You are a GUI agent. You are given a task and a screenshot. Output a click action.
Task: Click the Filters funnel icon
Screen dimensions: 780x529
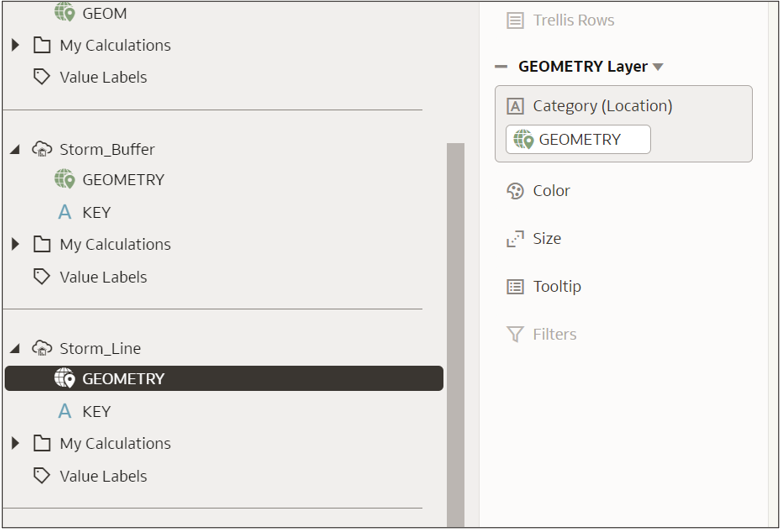[515, 334]
